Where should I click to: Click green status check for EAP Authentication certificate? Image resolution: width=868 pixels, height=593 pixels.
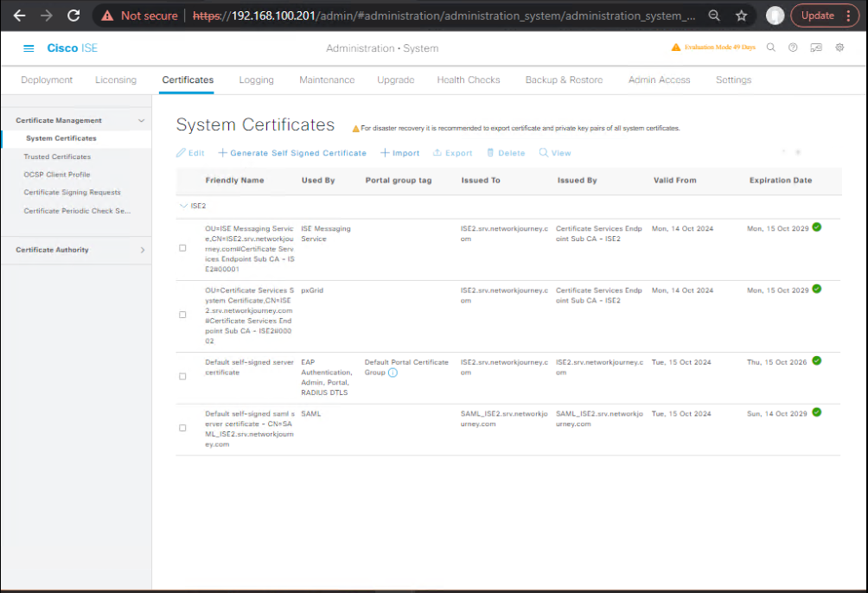(x=816, y=361)
